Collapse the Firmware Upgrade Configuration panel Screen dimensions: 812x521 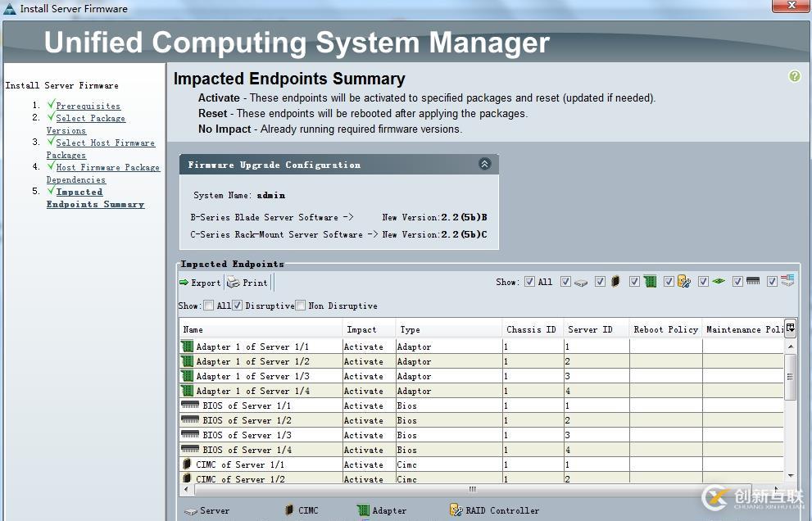click(x=485, y=164)
